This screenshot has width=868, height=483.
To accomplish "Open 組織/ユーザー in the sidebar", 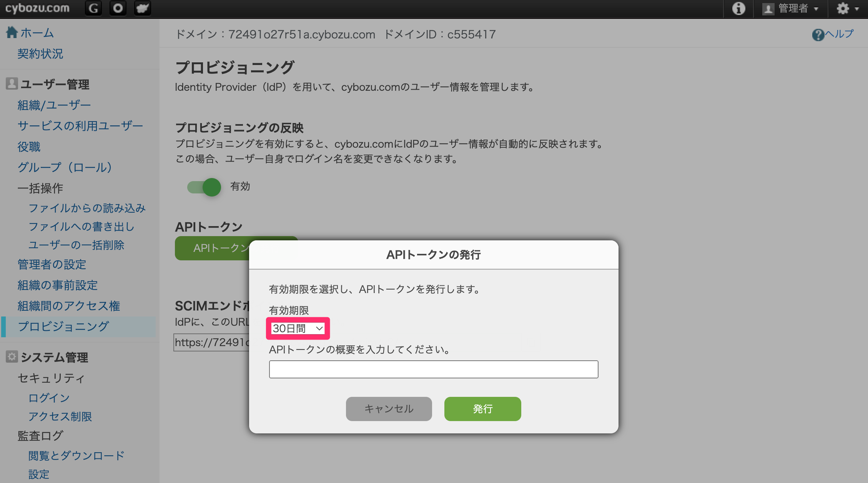I will point(54,105).
